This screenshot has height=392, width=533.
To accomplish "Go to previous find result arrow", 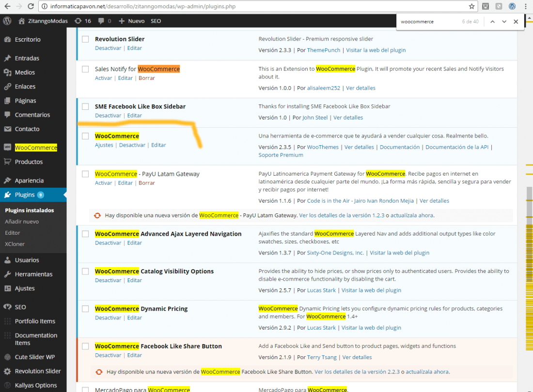I will click(493, 21).
